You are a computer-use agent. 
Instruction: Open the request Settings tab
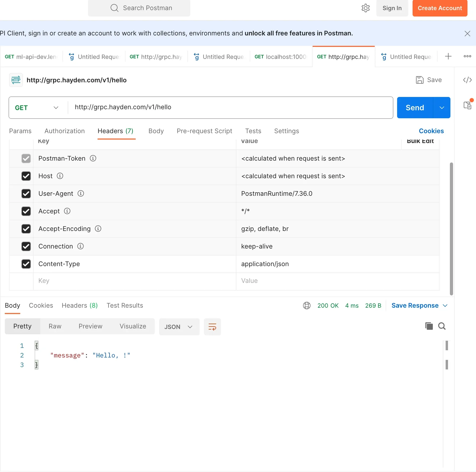(x=287, y=131)
